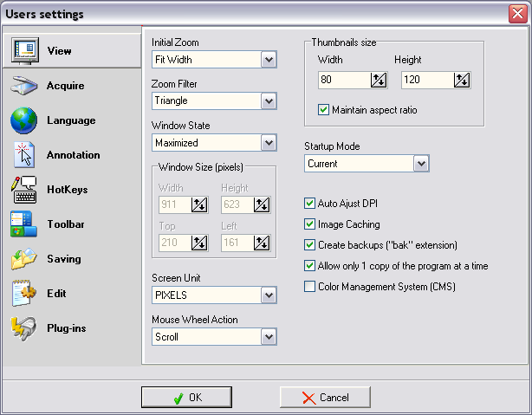Select the Saving folders icon
Image resolution: width=532 pixels, height=415 pixels.
tap(23, 259)
